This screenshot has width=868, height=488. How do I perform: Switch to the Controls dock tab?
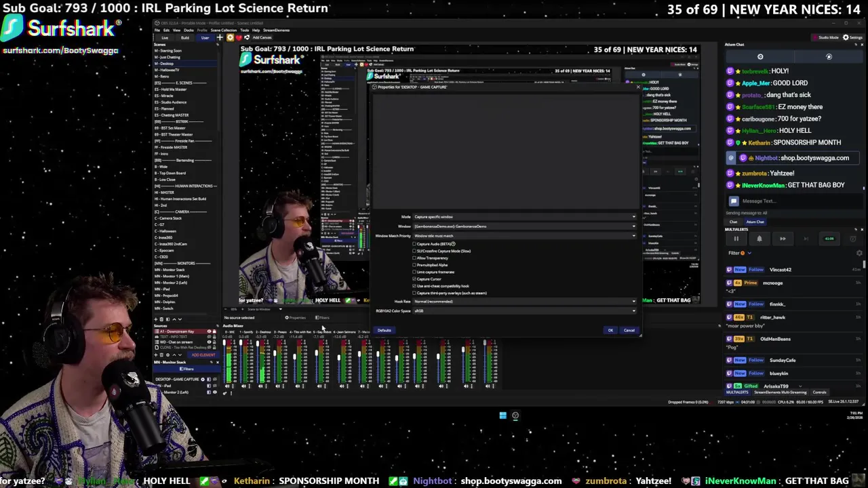[819, 392]
